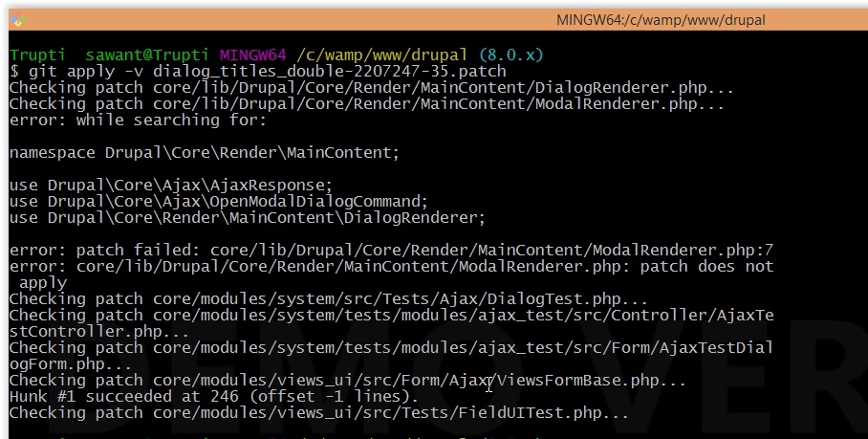Screen dimensions: 868x439
Task: Click the yellow /c/wamp/www/drupal path in the prompt
Action: (x=382, y=55)
